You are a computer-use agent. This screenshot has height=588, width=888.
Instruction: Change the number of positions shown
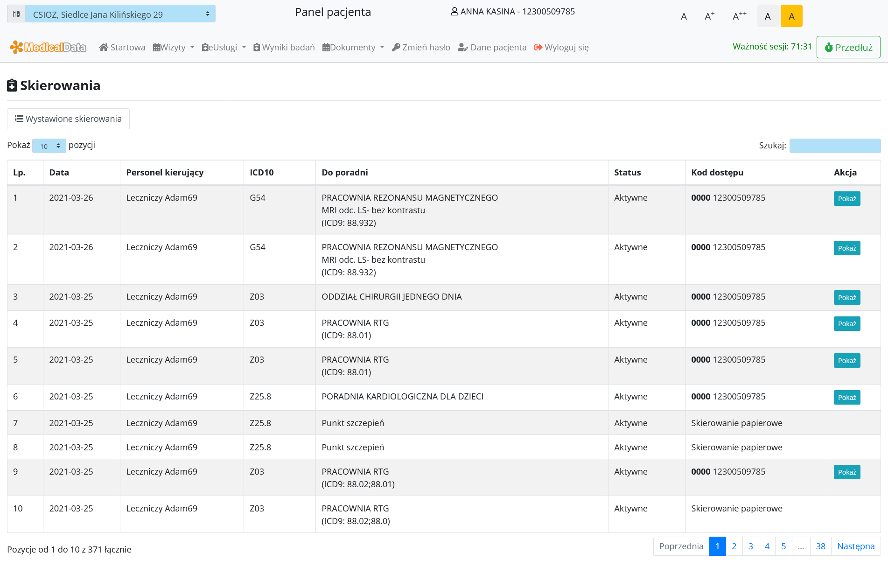49,146
